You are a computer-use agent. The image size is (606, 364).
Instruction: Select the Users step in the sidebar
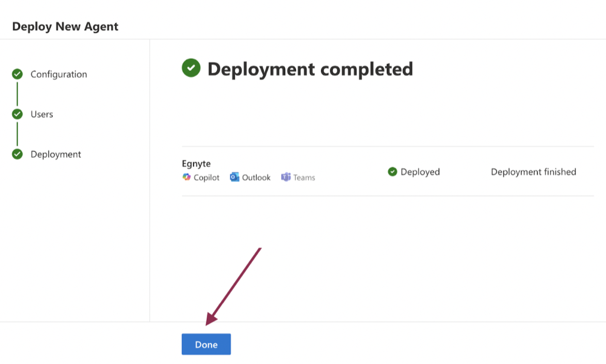click(41, 114)
